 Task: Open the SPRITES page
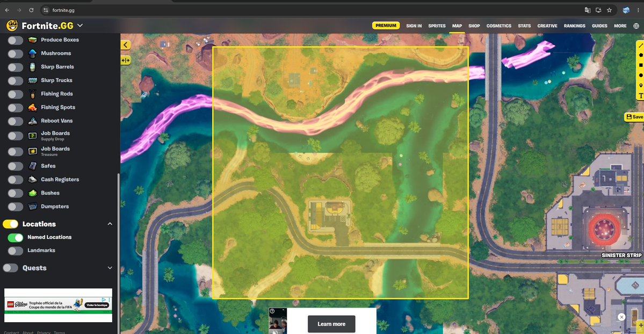pyautogui.click(x=437, y=25)
